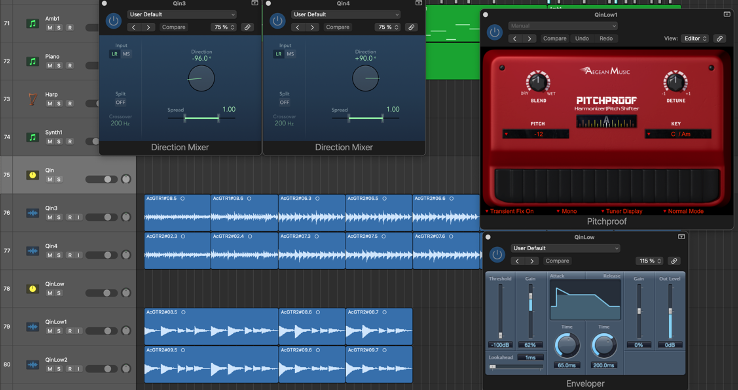This screenshot has height=390, width=738.
Task: Click Enveloper Out Level slider
Action: tap(670, 311)
